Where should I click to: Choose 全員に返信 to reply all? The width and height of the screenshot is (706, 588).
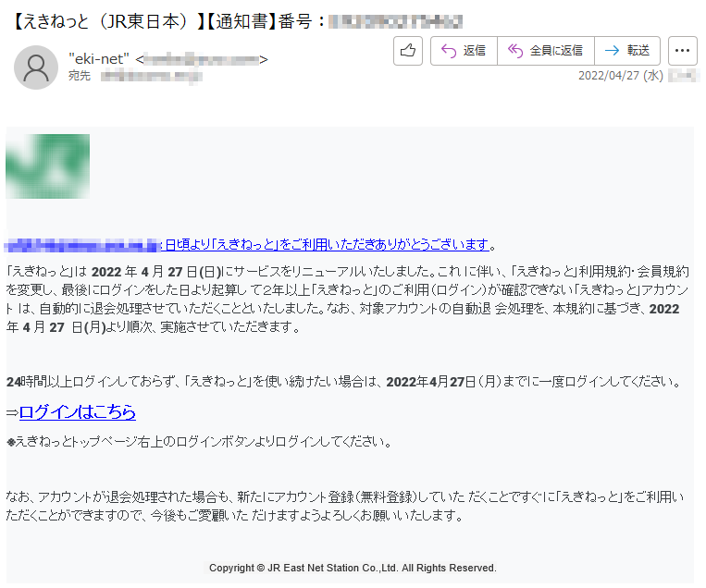click(x=546, y=51)
